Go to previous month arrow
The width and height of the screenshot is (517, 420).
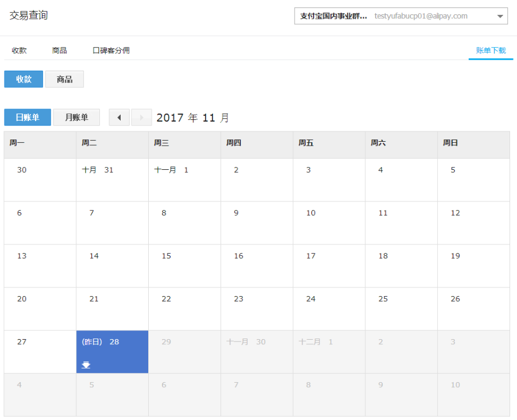[x=119, y=117]
